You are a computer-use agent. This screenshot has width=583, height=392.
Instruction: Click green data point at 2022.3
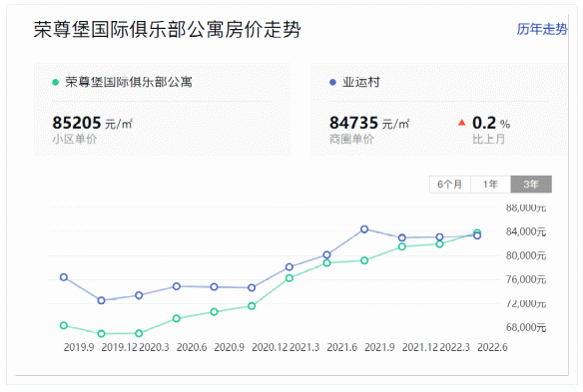439,244
